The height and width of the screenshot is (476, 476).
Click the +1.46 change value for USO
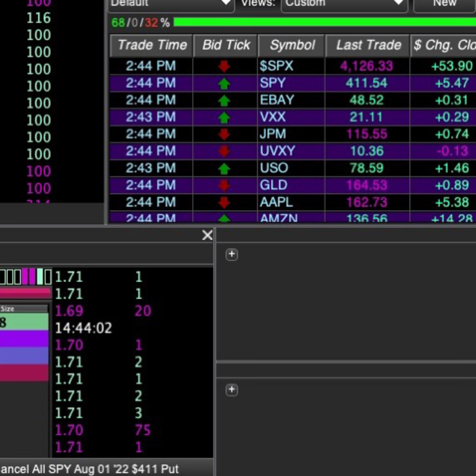452,168
